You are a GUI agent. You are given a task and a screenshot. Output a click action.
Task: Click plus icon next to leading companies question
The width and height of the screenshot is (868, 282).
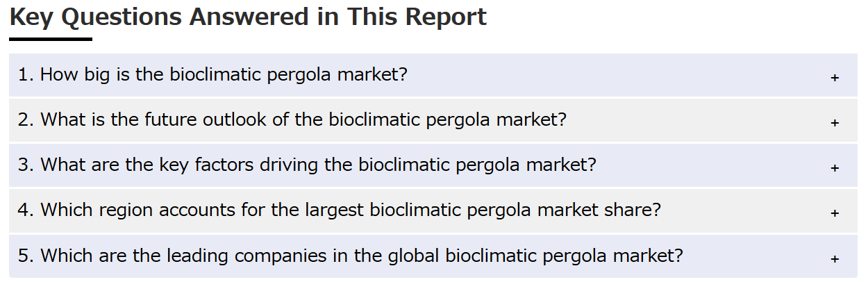[835, 259]
